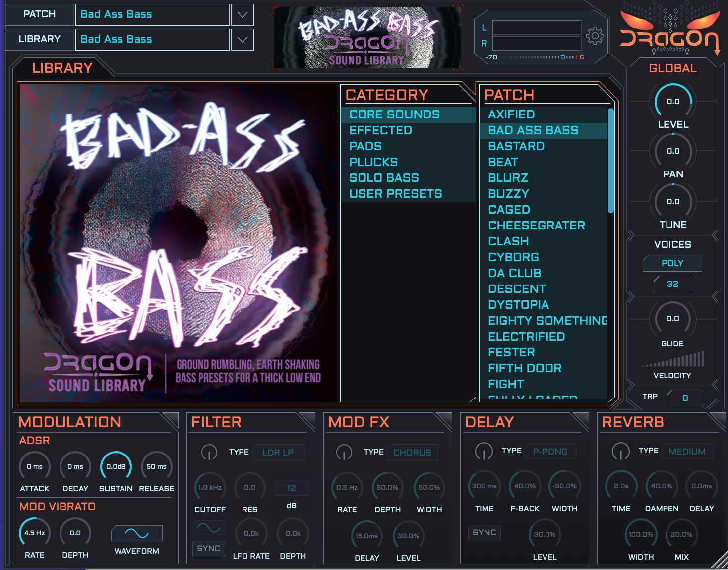Click the Reverb WIDTH knob
Viewport: 728px width, 570px height.
click(641, 535)
